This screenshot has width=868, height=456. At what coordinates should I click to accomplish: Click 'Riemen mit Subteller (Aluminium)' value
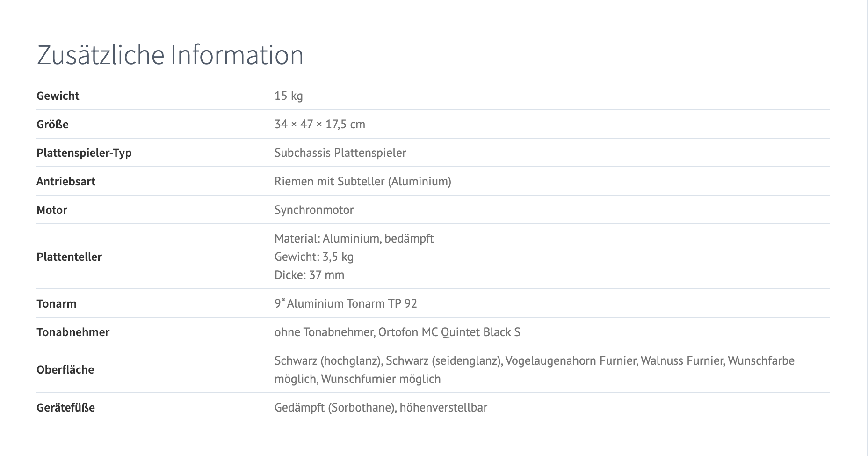(362, 182)
